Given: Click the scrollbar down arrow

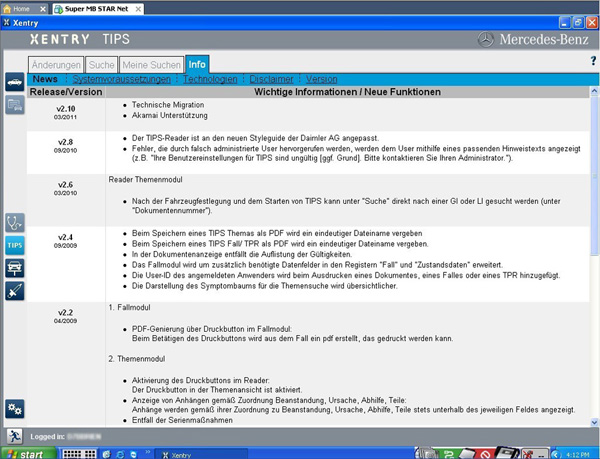Looking at the screenshot, I should (594, 423).
